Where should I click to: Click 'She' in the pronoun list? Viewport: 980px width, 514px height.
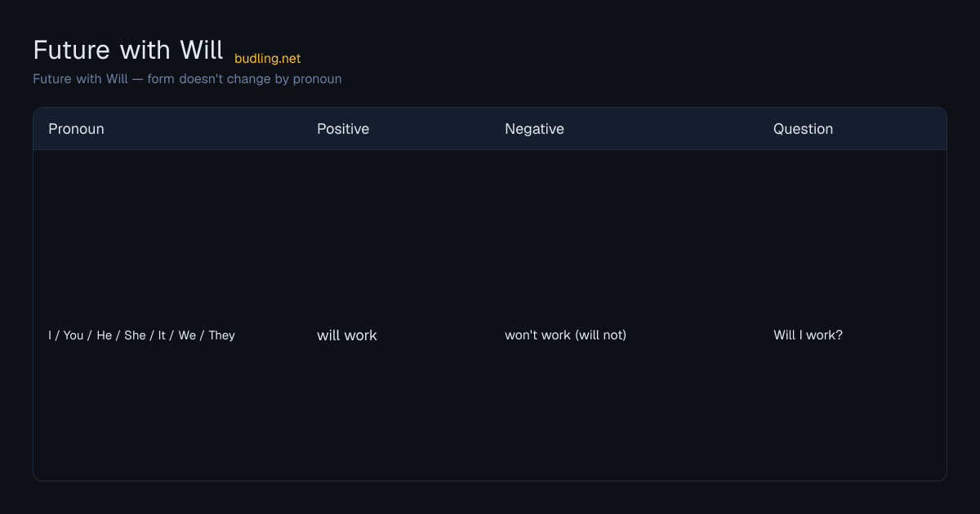pos(135,335)
